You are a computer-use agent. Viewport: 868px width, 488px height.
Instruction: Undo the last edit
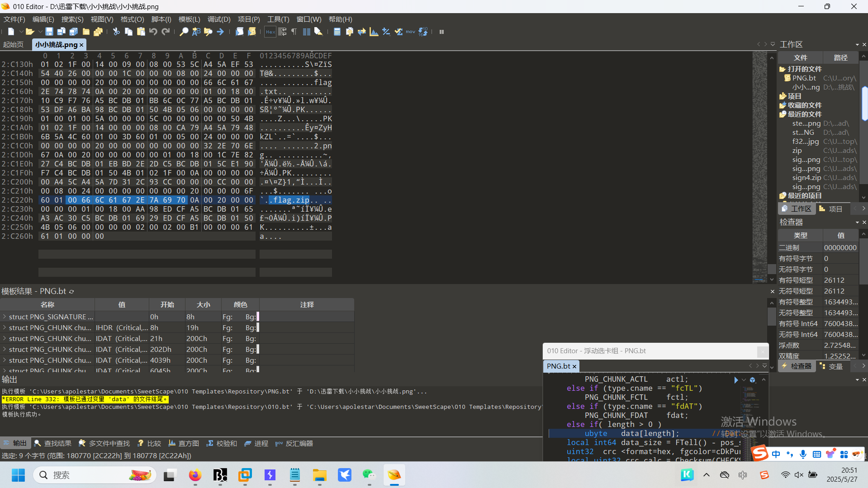coord(153,32)
